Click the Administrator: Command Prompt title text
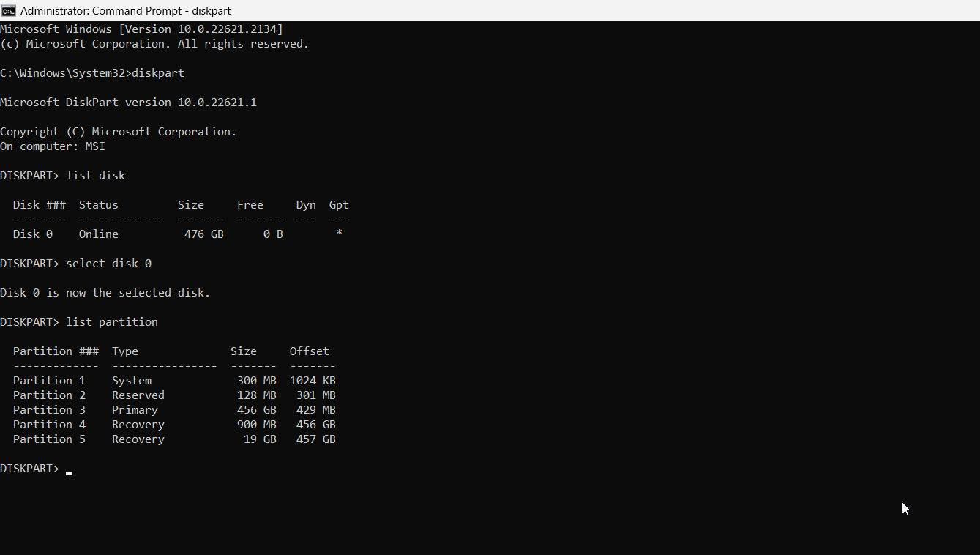The width and height of the screenshot is (980, 555). [124, 10]
